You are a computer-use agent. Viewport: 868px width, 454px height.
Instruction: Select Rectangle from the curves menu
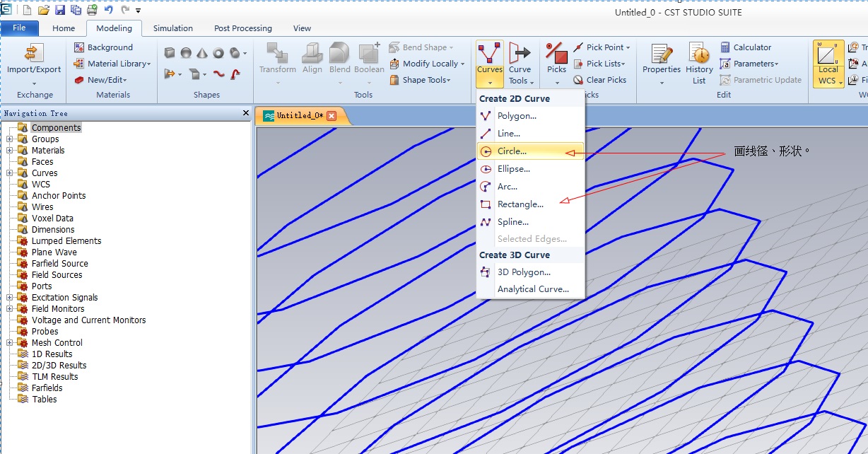click(531, 204)
